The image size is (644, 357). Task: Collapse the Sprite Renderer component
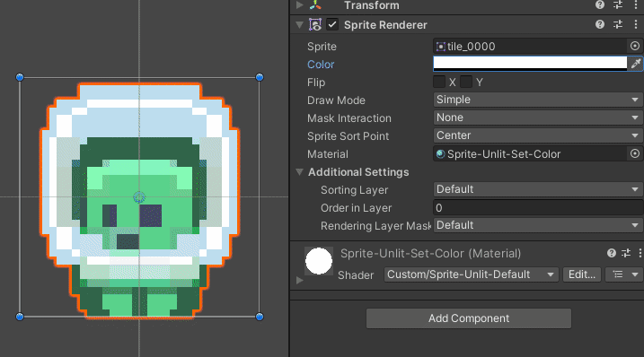300,25
